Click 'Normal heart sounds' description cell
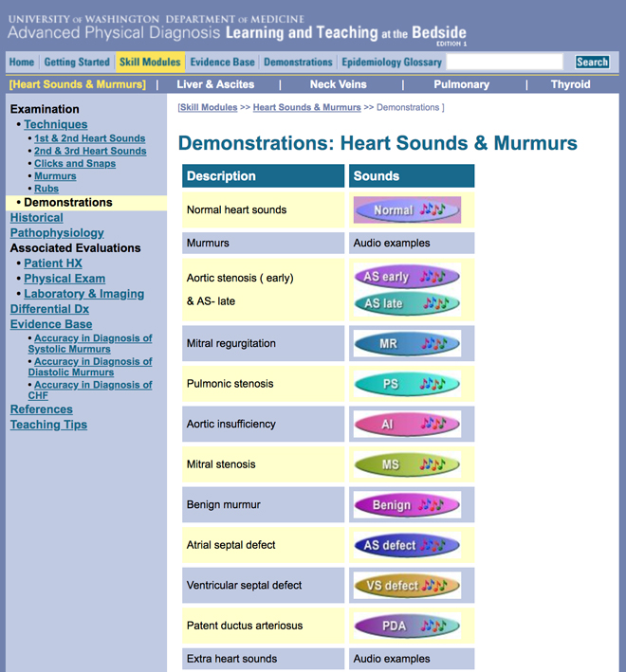Viewport: 626px width, 672px height. point(264,210)
